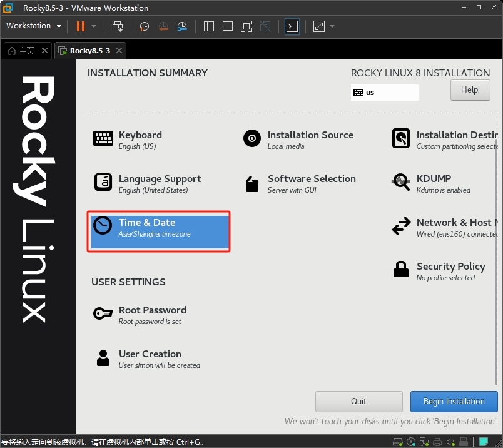Open the stretch display dropdown arrow
The height and width of the screenshot is (448, 503).
332,26
